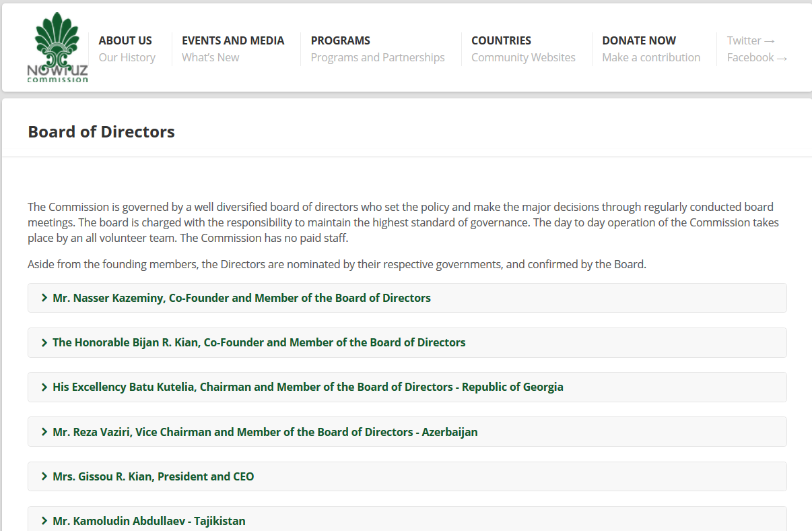Screen dimensions: 812x531
Task: Visit the Twitter link
Action: 751,40
